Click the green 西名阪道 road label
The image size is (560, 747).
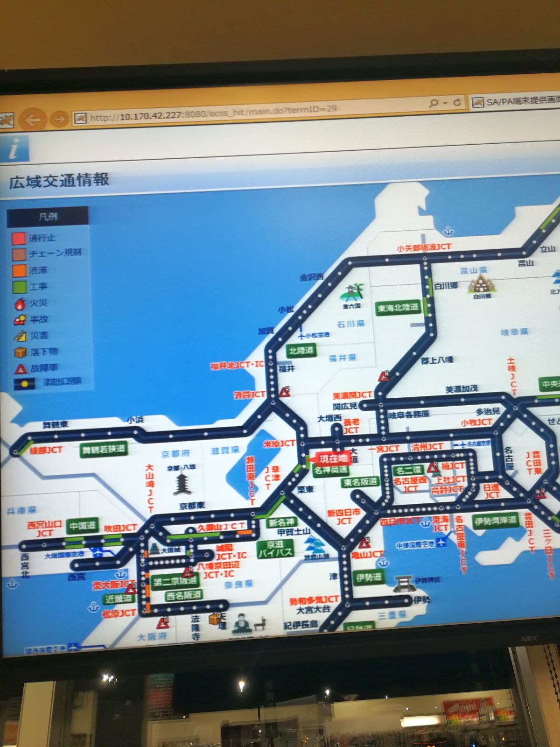click(183, 596)
